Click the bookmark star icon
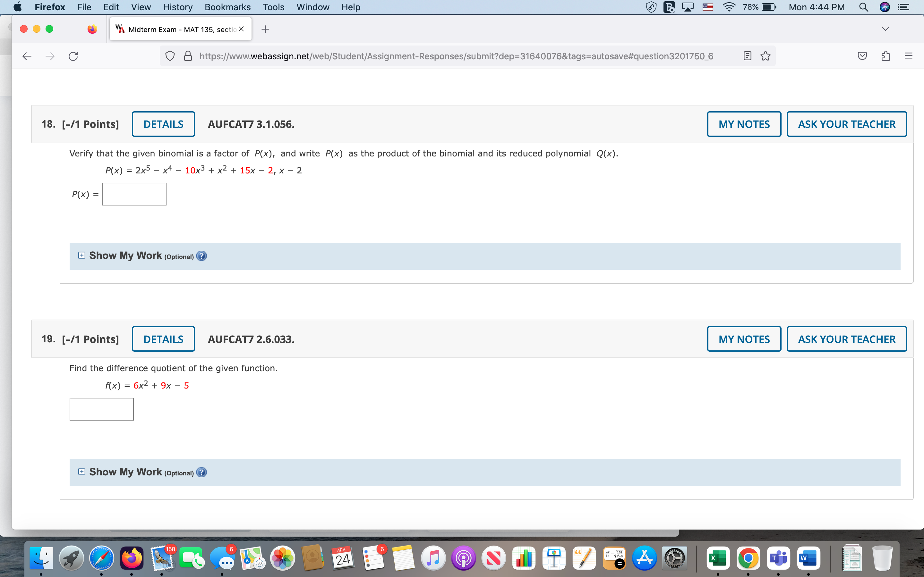This screenshot has width=924, height=577. tap(765, 56)
